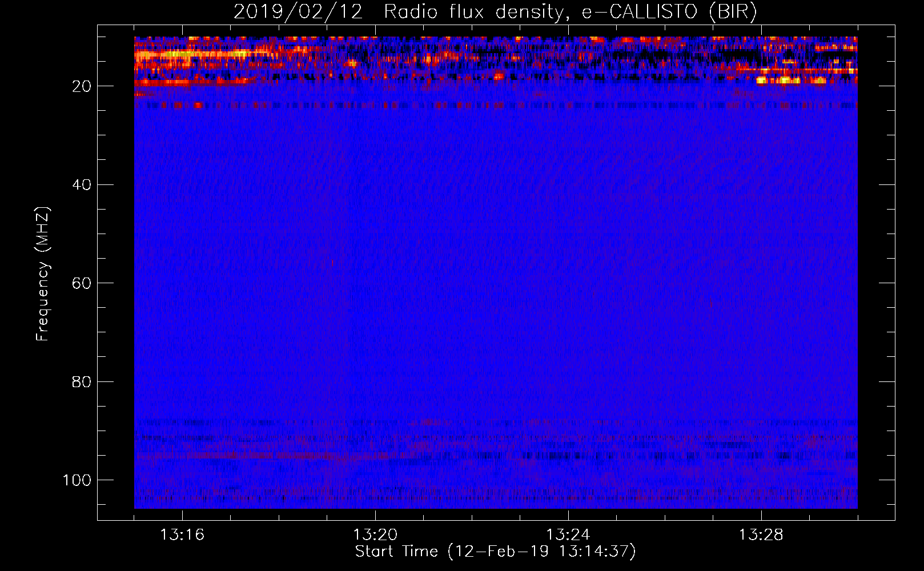
Task: Click the 80 frequency tick label
Action: point(82,381)
